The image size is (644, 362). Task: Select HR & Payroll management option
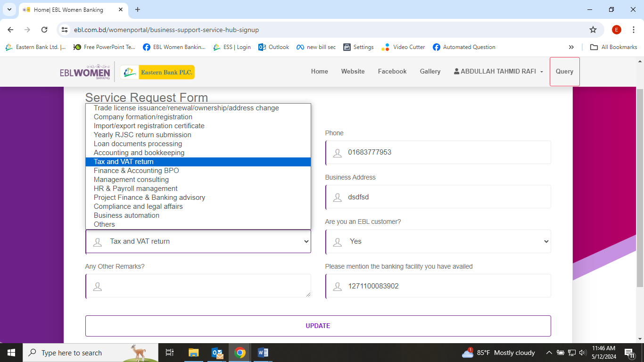coord(198,189)
